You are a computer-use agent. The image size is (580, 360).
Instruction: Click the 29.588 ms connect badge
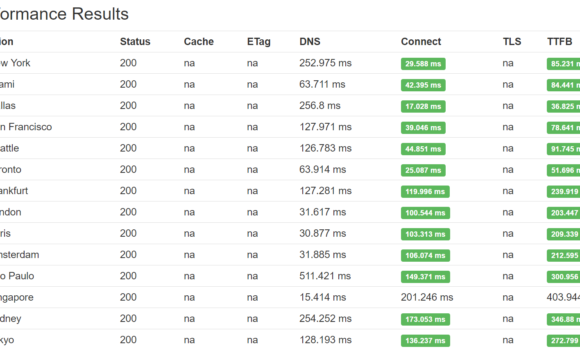click(x=423, y=64)
